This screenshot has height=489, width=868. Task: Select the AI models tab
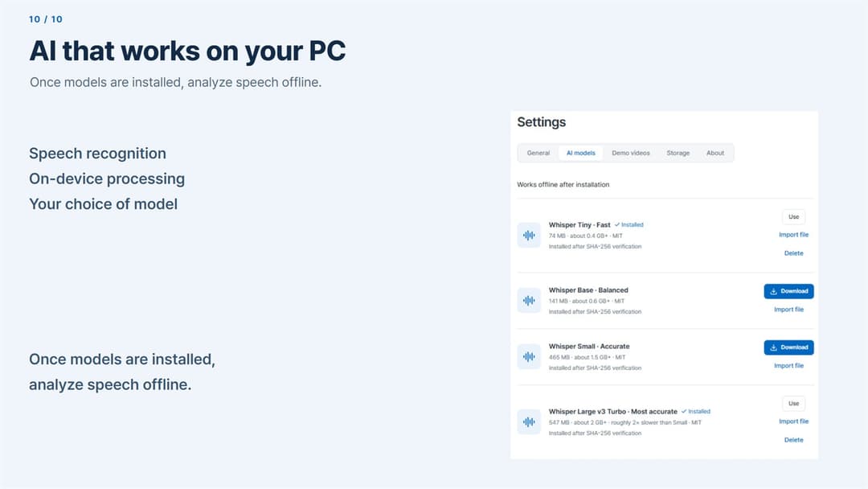tap(581, 153)
